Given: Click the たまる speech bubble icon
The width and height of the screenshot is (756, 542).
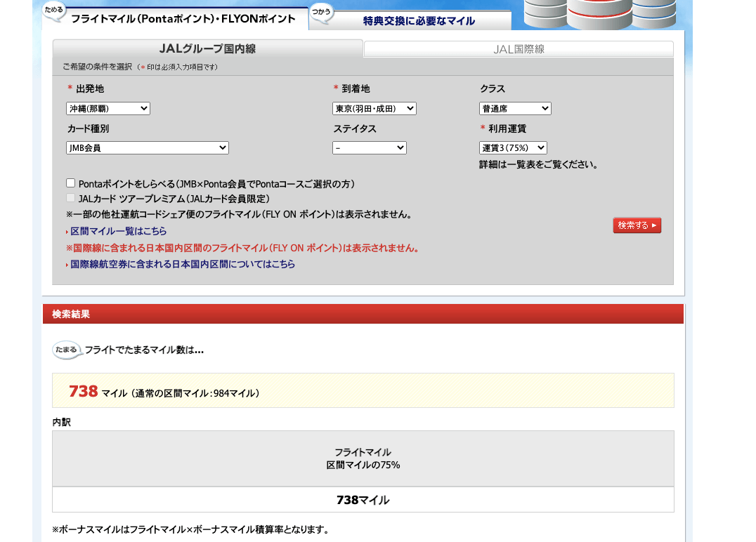Looking at the screenshot, I should 67,350.
